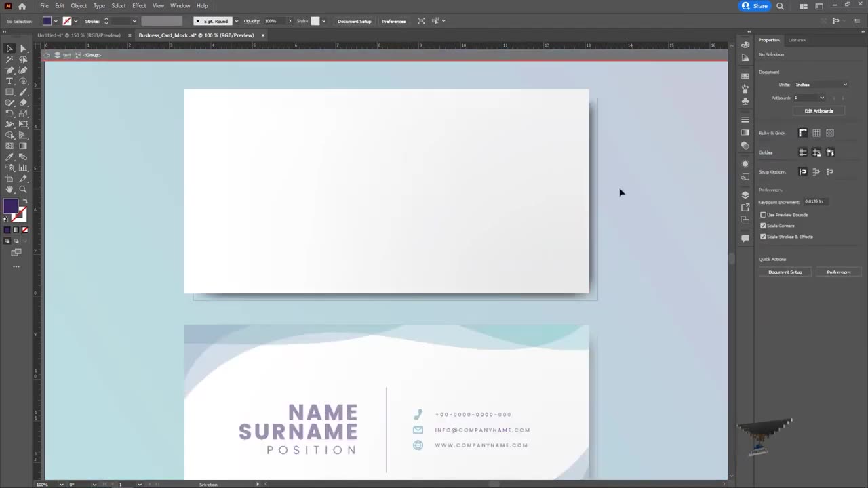This screenshot has height=488, width=868.
Task: Switch to the Untitled-4 document tab
Action: point(79,35)
